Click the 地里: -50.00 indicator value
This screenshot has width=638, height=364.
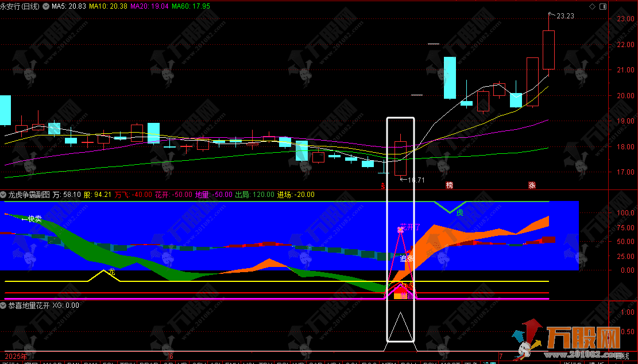click(214, 195)
